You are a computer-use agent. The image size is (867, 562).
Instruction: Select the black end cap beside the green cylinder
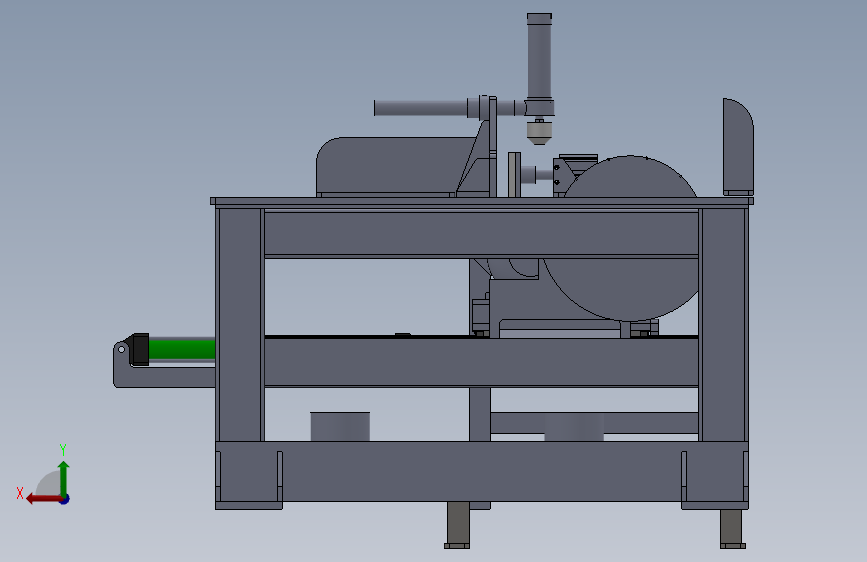tap(140, 349)
